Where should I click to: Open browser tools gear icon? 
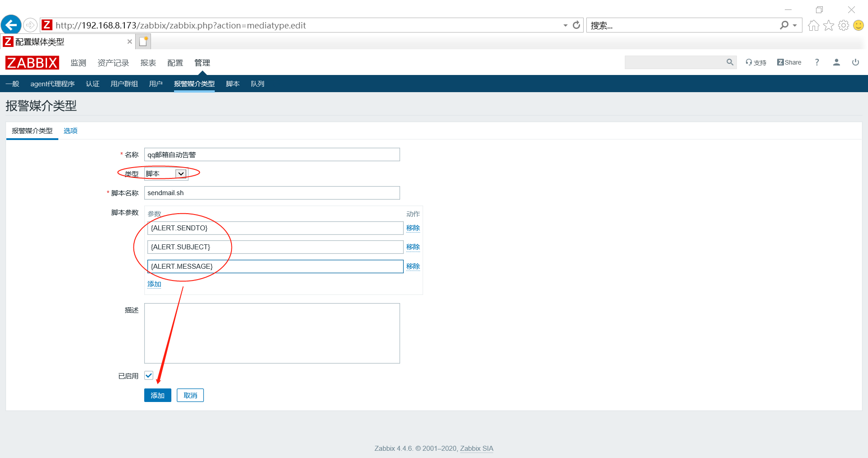click(844, 25)
